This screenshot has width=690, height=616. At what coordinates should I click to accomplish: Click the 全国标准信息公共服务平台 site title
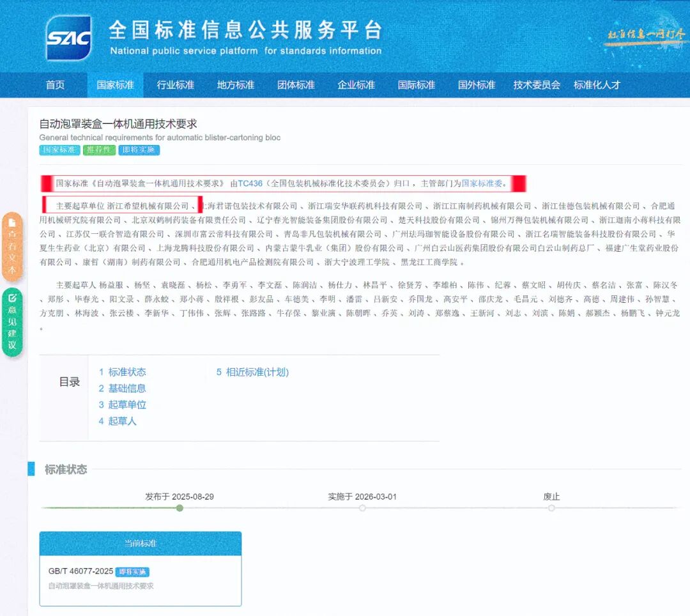click(245, 30)
